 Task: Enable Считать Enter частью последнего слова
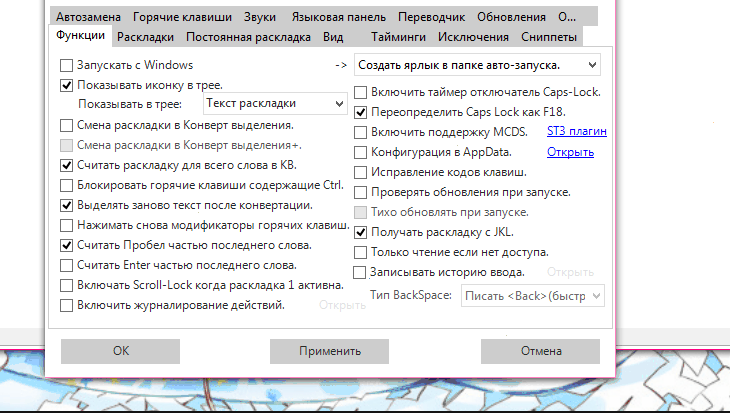[66, 265]
